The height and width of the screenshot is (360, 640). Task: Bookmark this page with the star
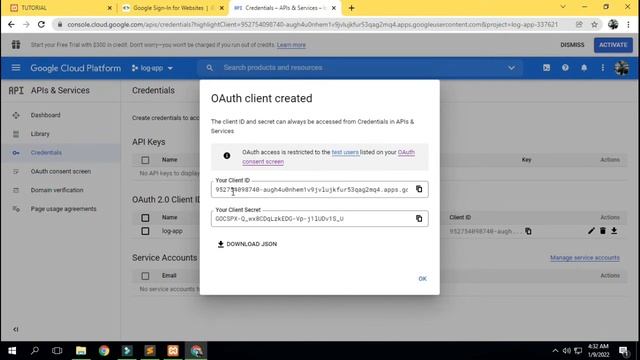pyautogui.click(x=594, y=24)
